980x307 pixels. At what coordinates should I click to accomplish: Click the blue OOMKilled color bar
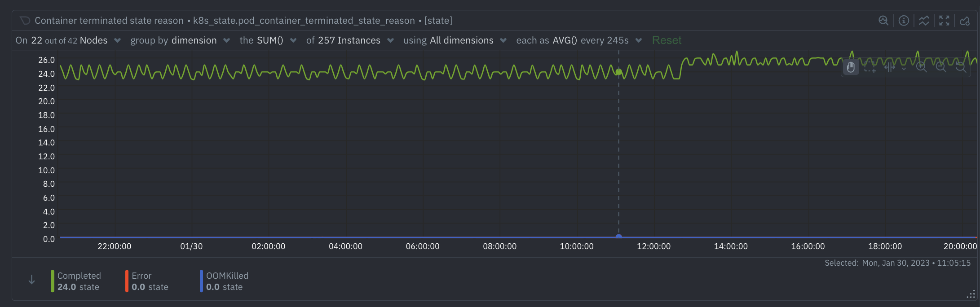tap(201, 281)
